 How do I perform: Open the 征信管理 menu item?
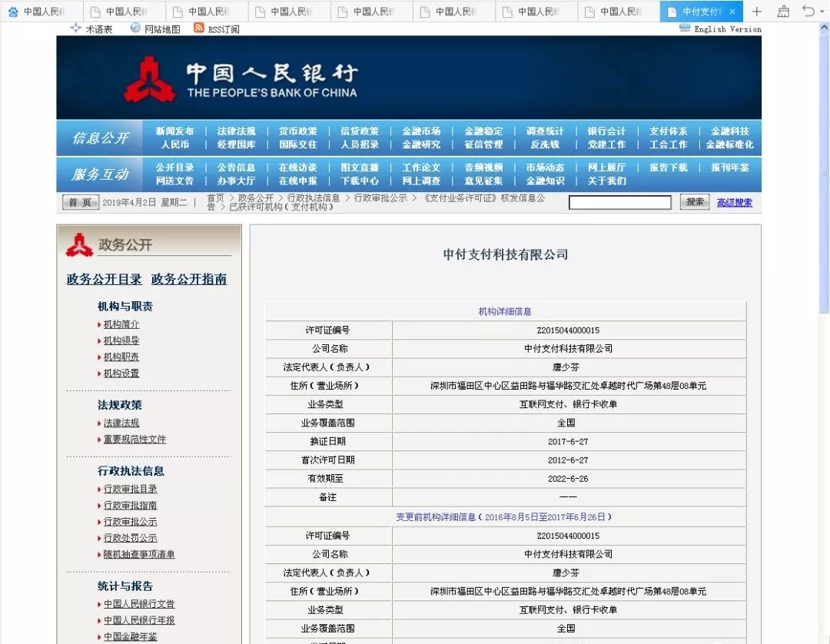tap(483, 144)
